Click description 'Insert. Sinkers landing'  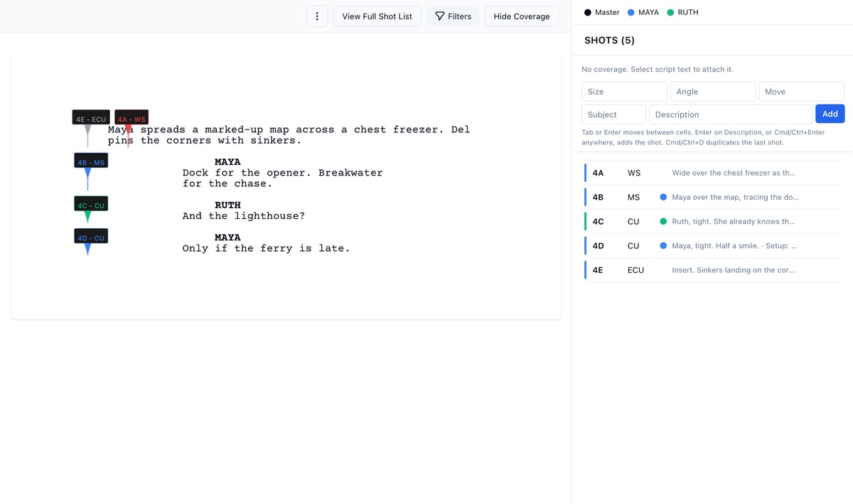(734, 270)
